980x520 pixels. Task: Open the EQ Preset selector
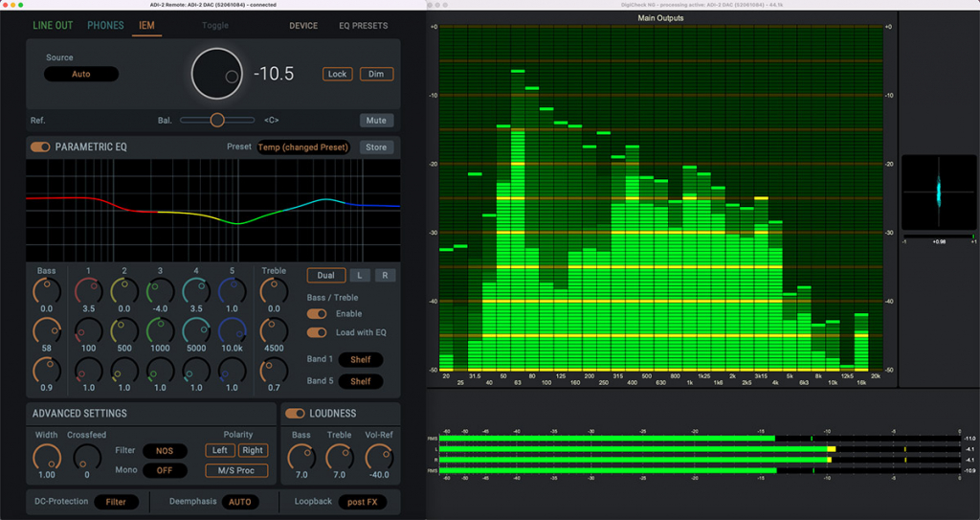[x=303, y=147]
